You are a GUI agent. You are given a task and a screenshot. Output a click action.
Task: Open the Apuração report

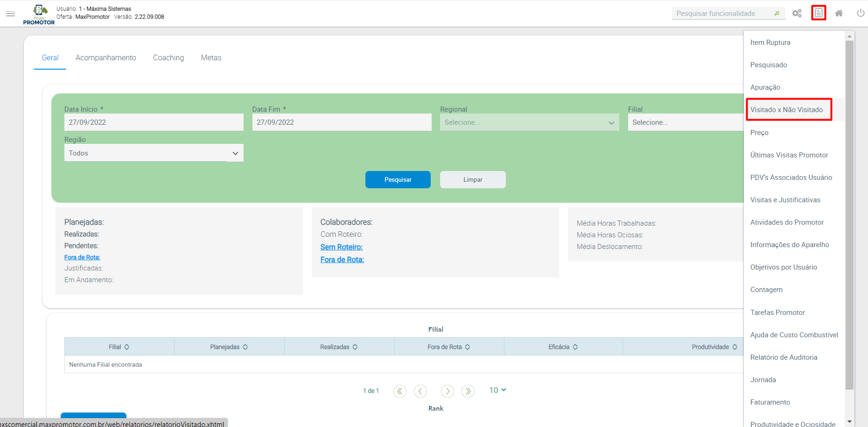click(765, 87)
